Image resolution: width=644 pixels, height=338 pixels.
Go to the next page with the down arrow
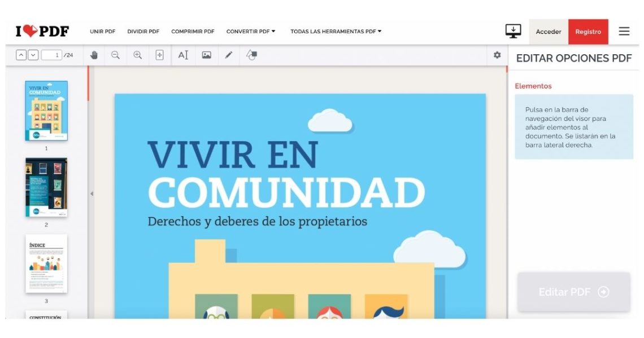(x=33, y=55)
